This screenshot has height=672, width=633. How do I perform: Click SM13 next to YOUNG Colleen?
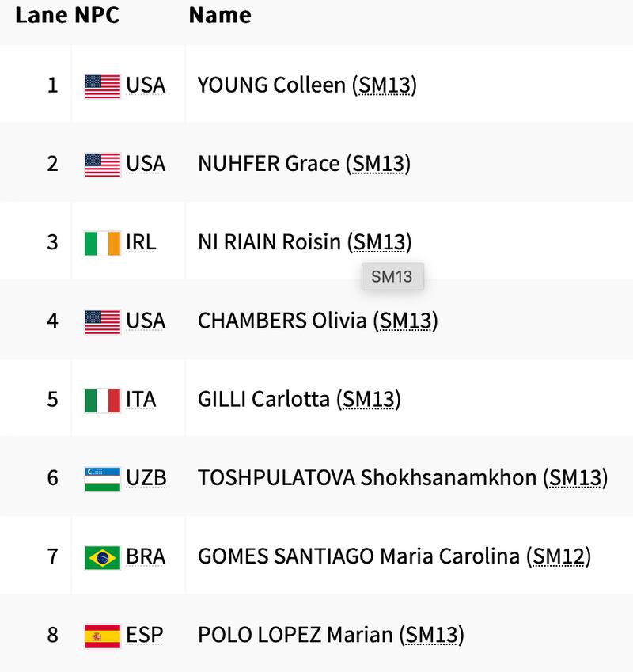click(385, 85)
